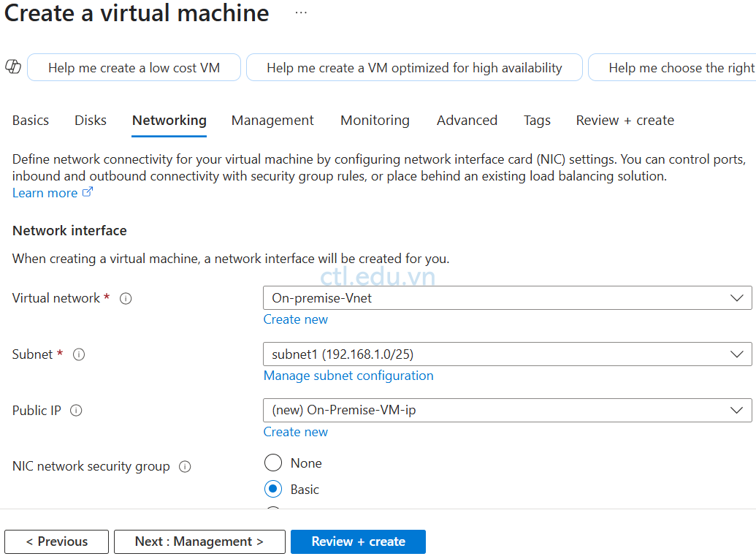
Task: Show info tooltip for Subnet
Action: (79, 354)
